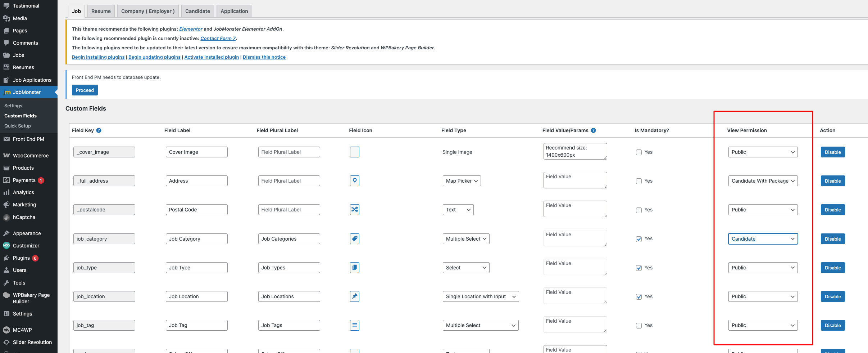Disable the job_location field
This screenshot has height=353, width=868.
pos(833,296)
